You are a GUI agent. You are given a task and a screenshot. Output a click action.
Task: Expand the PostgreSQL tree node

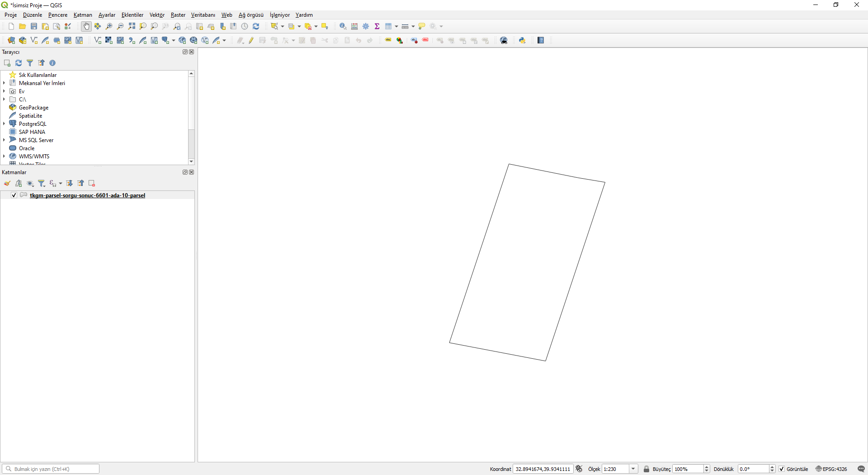point(4,123)
